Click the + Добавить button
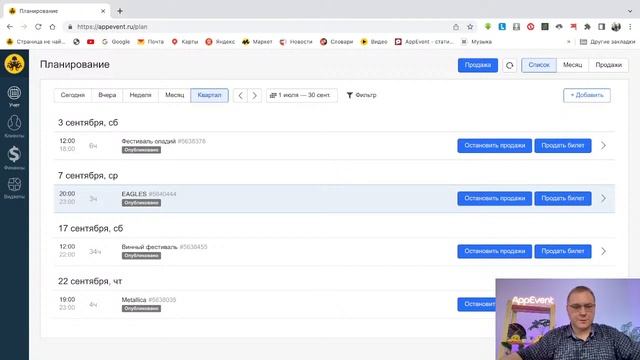The width and height of the screenshot is (640, 360). click(587, 96)
